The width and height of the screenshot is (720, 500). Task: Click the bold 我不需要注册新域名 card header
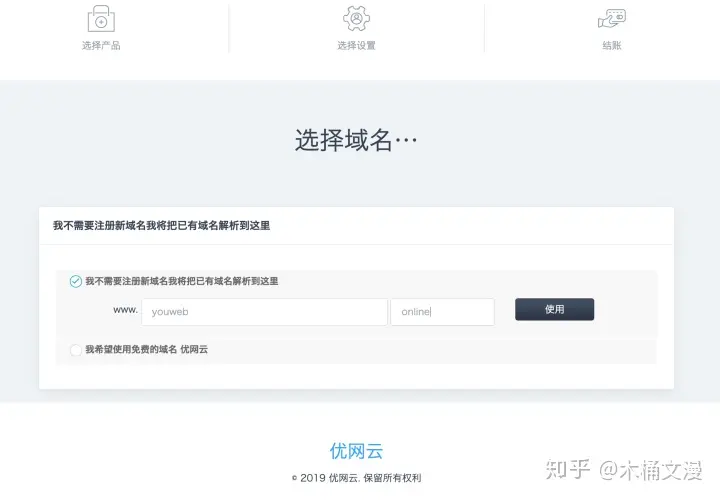pos(161,225)
